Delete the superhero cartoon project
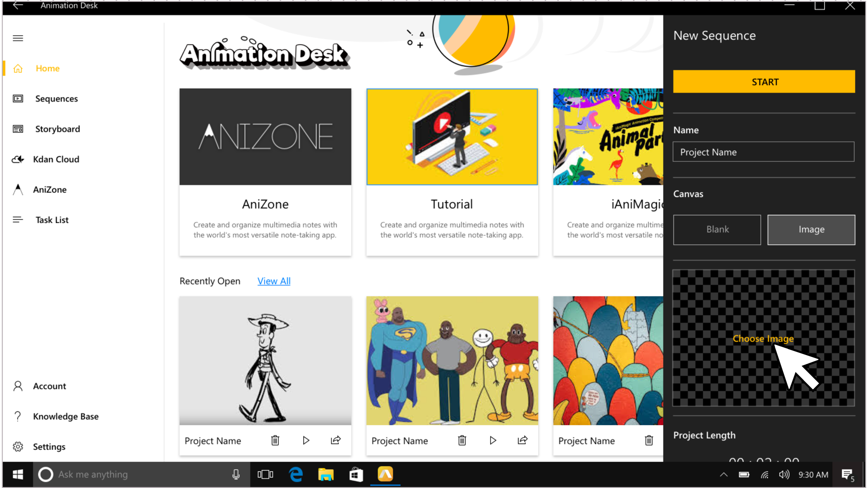 coord(462,440)
